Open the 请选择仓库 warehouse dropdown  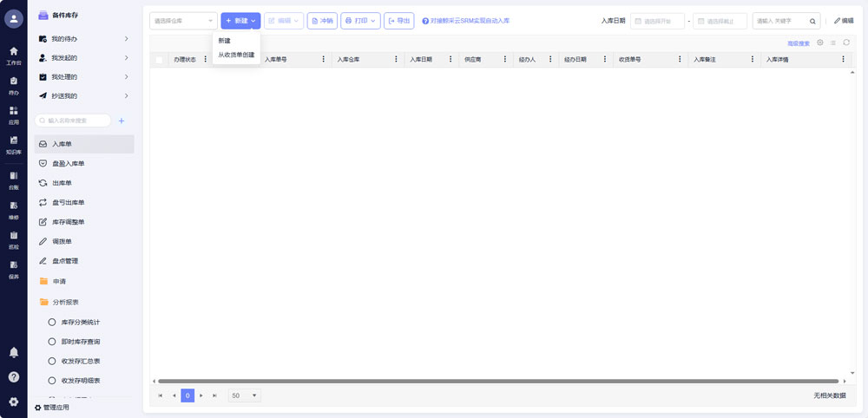click(183, 21)
